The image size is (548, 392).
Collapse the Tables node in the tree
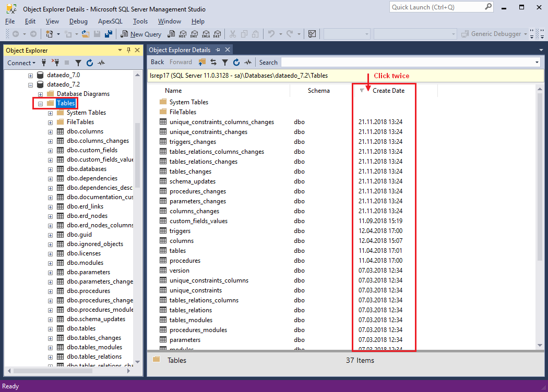point(40,103)
